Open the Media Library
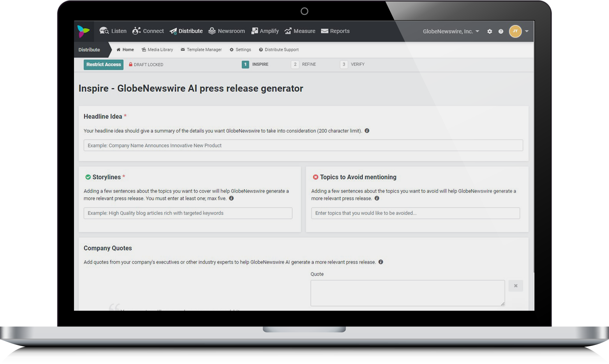 pyautogui.click(x=157, y=50)
